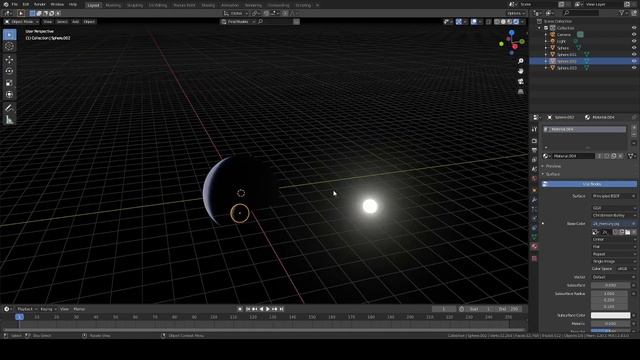This screenshot has height=360, width=640.
Task: Open the View Layer properties tab
Action: pos(534,160)
